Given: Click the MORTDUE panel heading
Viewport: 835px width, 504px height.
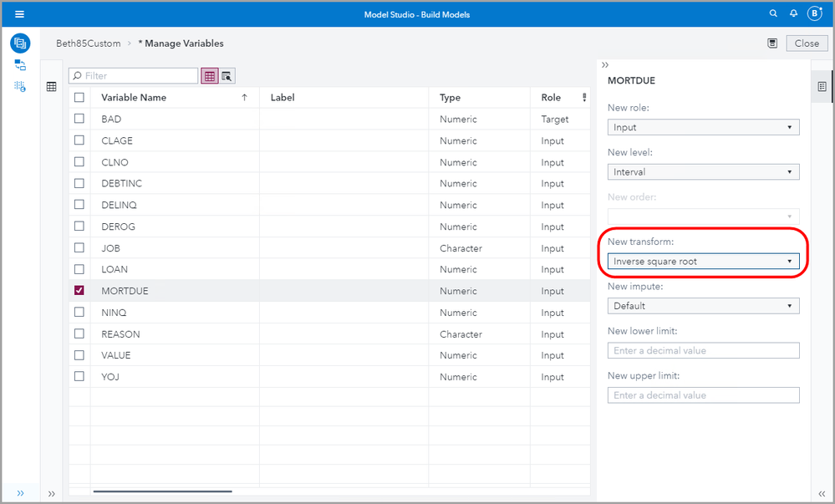Looking at the screenshot, I should pos(632,80).
